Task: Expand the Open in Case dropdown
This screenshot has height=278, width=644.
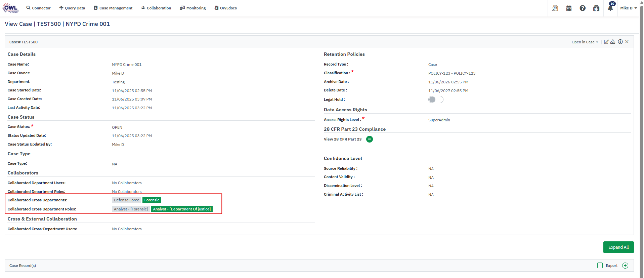Action: (x=585, y=42)
